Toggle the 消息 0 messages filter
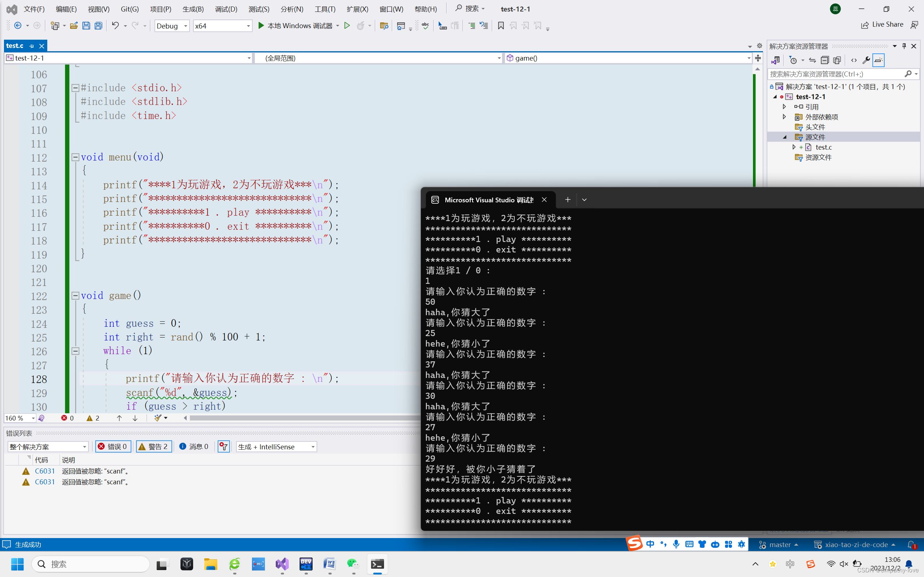 click(193, 446)
